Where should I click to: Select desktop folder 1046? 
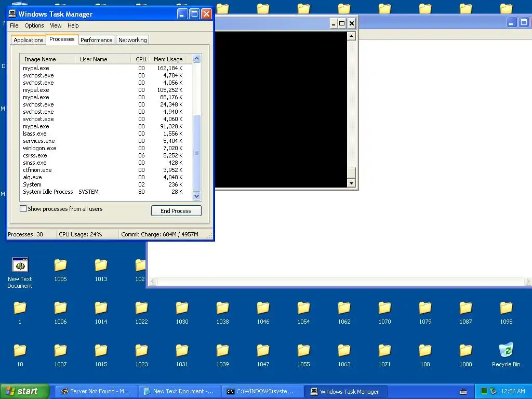tap(263, 313)
